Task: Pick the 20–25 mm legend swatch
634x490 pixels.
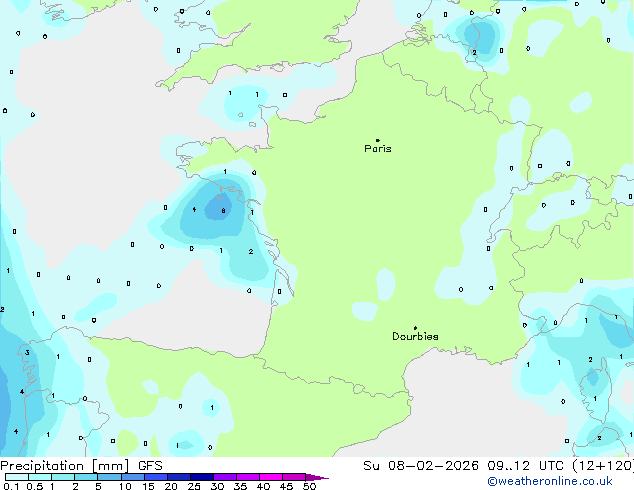Action: coord(178,477)
